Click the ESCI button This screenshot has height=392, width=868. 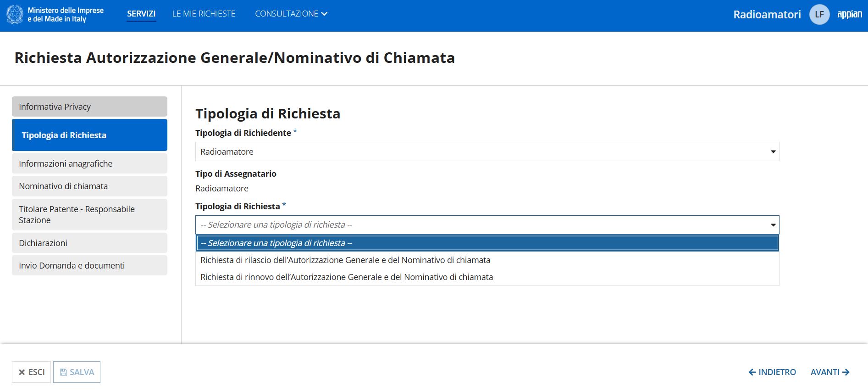tap(32, 372)
